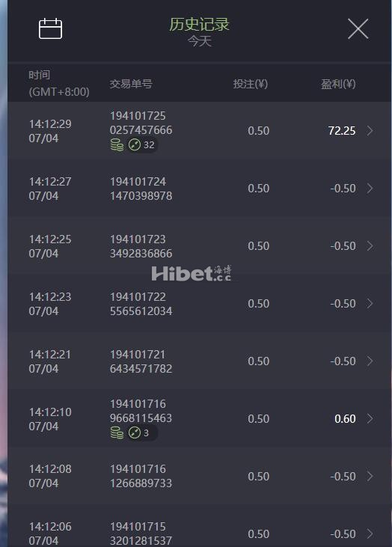Click the coins icon on the 14:12:29 record
Image resolution: width=392 pixels, height=547 pixels.
(117, 144)
